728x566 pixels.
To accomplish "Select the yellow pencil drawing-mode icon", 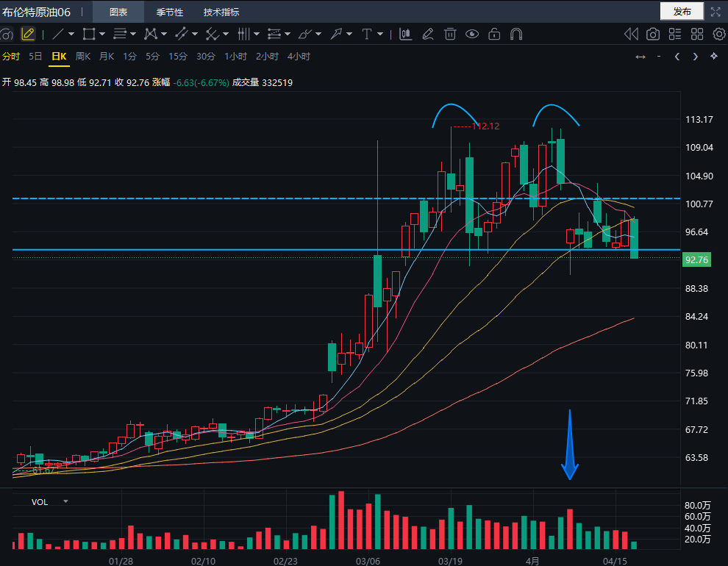I will pyautogui.click(x=28, y=34).
